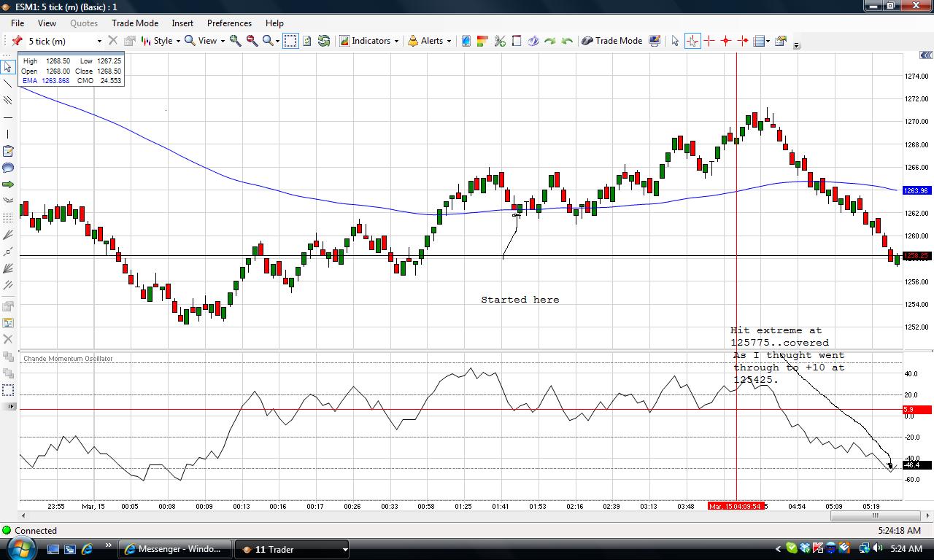Viewport: 934px width, 560px height.
Task: Open the Insert menu
Action: [182, 23]
